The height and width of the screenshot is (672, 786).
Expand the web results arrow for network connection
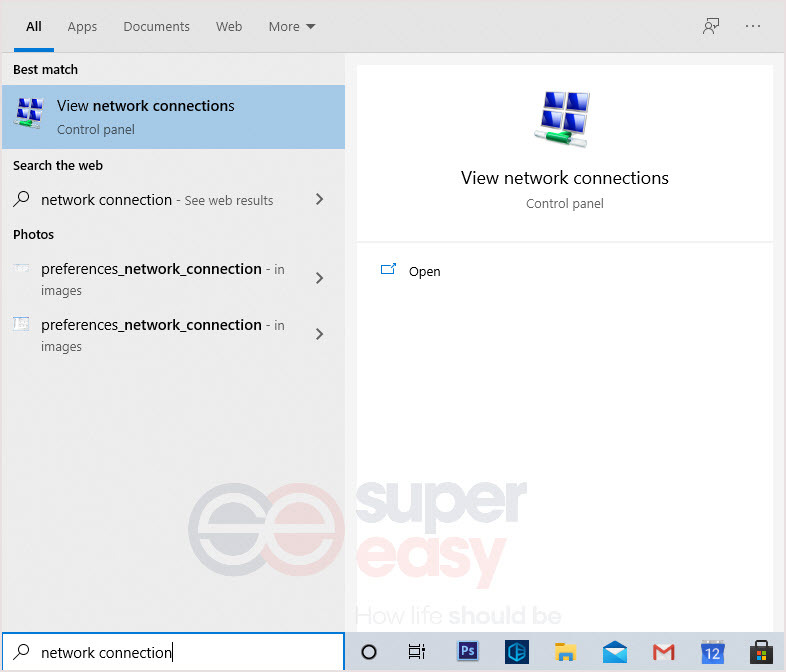pos(319,199)
